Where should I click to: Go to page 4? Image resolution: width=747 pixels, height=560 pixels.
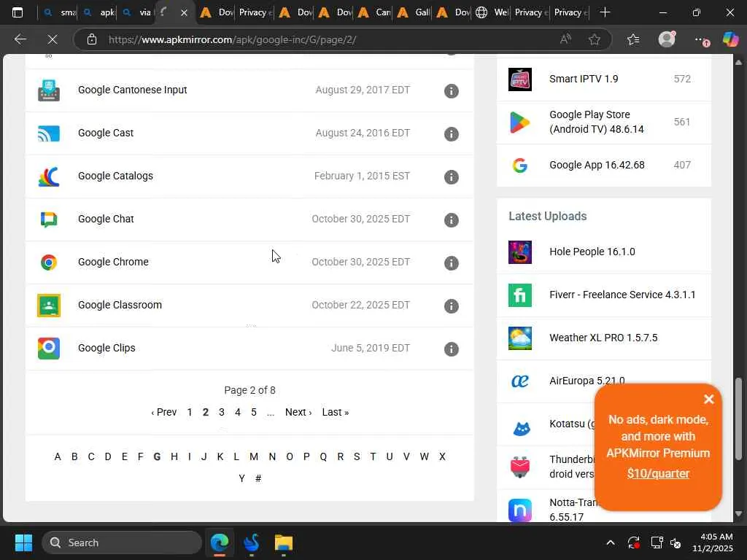tap(238, 412)
